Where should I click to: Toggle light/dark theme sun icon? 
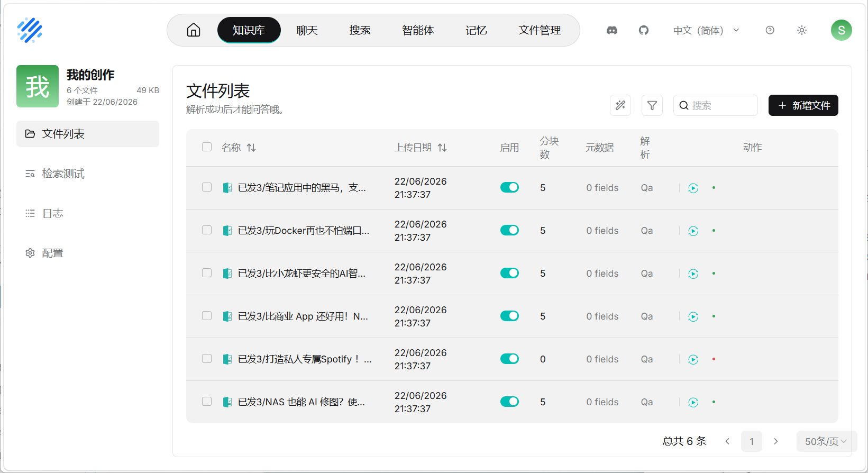(x=802, y=30)
